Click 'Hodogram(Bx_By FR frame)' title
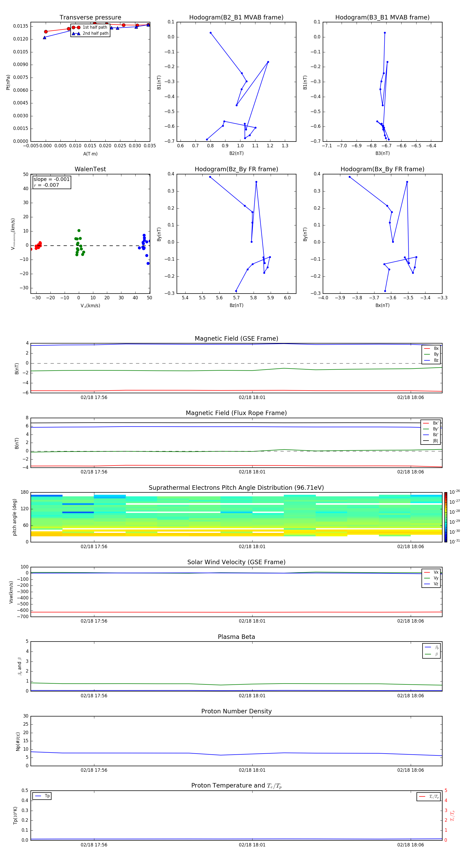The height and width of the screenshot is (868, 473). click(382, 169)
